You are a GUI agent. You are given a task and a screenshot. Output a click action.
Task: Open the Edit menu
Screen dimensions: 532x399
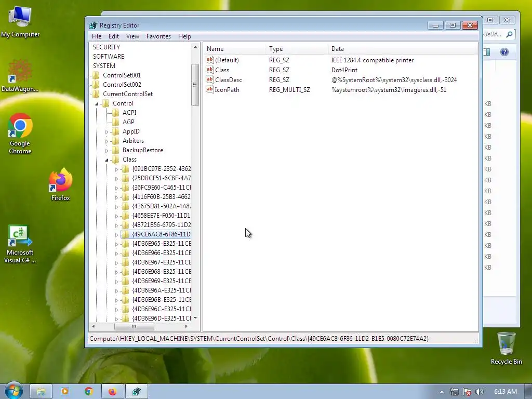click(x=113, y=36)
